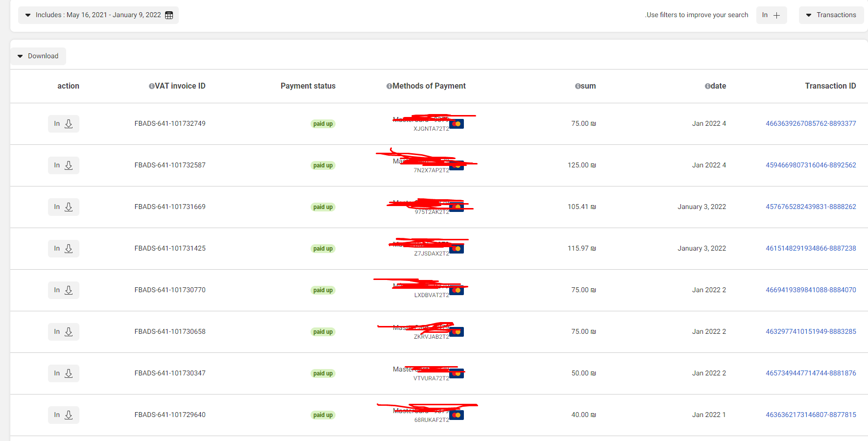Screen dimensions: 868x441
Task: Select payment reference LXDBVAT2T2
Action: [x=432, y=295]
